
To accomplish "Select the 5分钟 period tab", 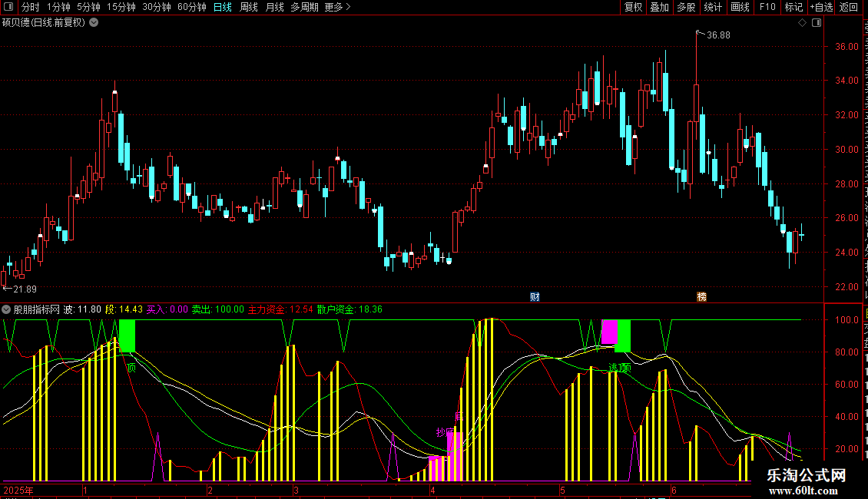I will tap(88, 7).
